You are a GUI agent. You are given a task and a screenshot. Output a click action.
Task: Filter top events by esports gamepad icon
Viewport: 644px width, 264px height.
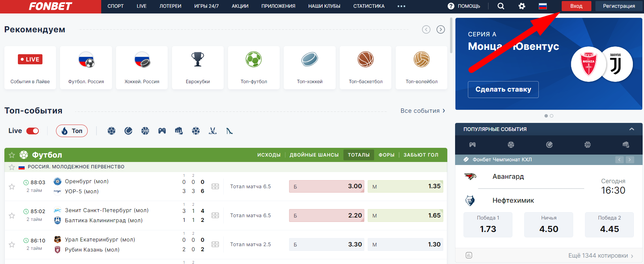click(x=162, y=131)
